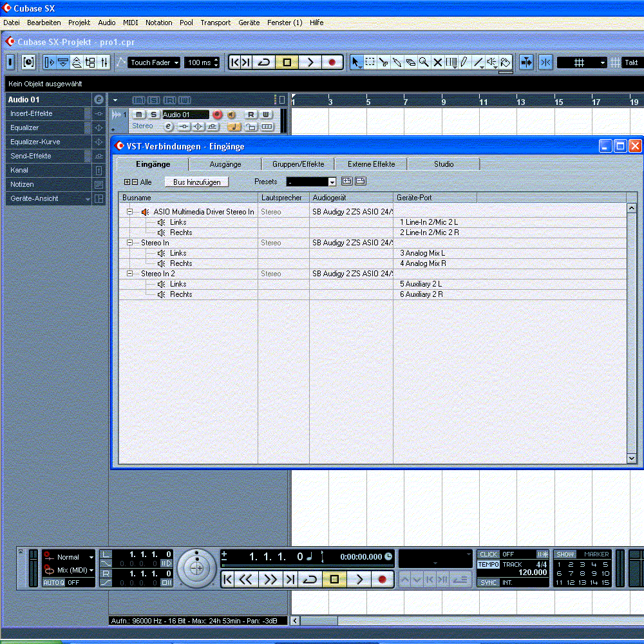This screenshot has height=644, width=644.
Task: Select the Color bucket tool
Action: 506,62
